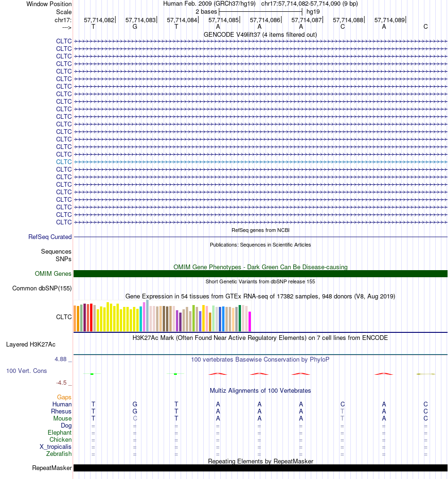Viewport: 448px width, 479px height.
Task: Click the chr17:57,714,082-57,714,090 (9 bp) position text
Action: tap(309, 4)
